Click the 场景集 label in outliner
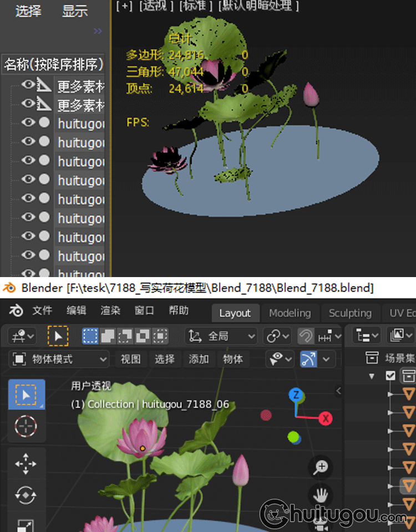Screen dimensions: 416x532 400,358
